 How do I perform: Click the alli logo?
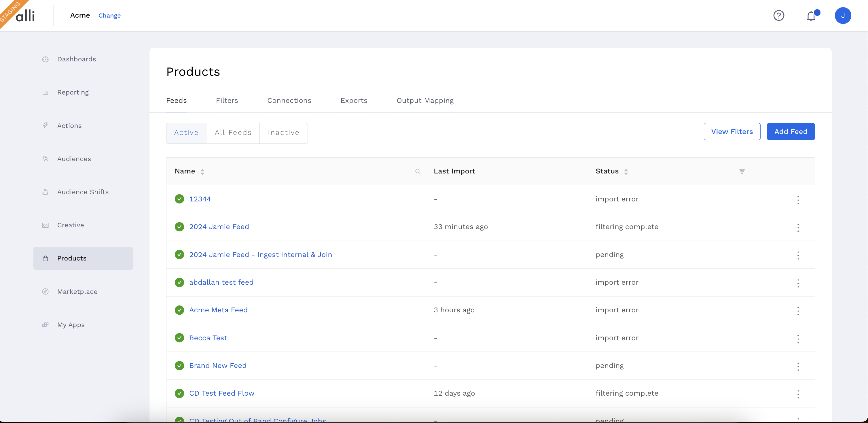25,16
